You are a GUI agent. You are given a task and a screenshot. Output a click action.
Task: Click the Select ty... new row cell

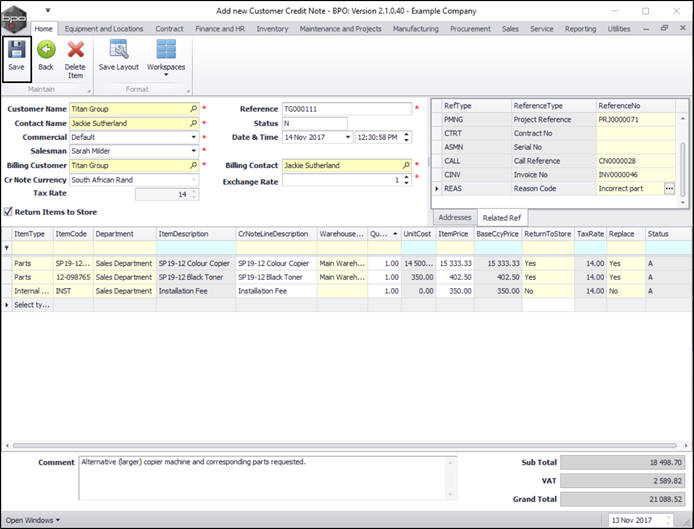point(32,305)
